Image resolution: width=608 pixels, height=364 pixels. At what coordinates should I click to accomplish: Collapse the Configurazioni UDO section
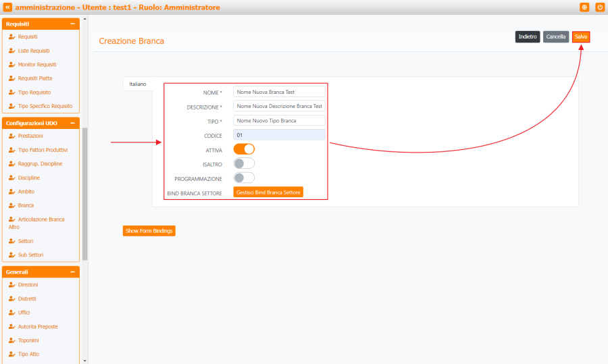pos(72,123)
